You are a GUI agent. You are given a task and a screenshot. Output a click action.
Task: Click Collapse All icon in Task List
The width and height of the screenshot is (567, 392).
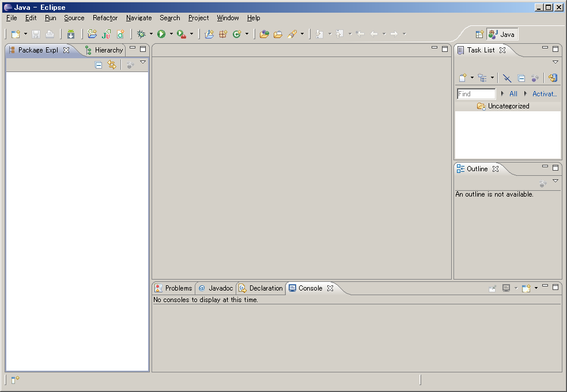(x=521, y=78)
